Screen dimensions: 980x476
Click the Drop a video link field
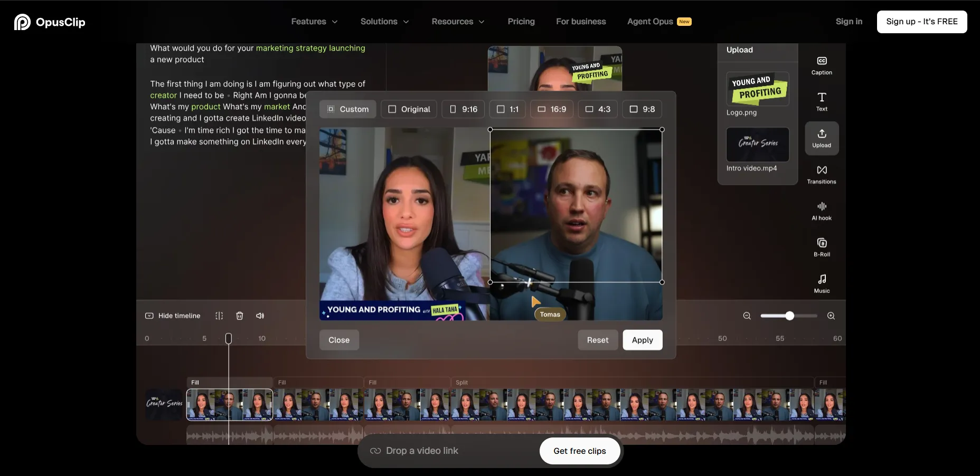point(449,451)
